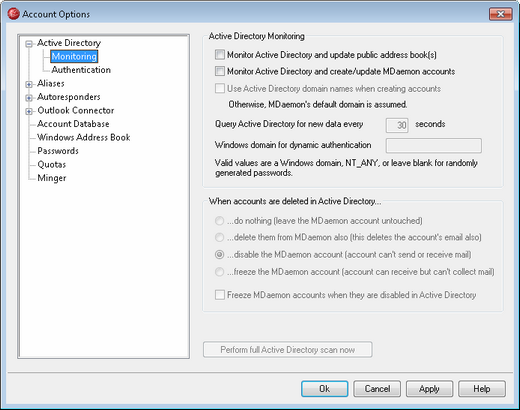This screenshot has width=520, height=410.
Task: Click the Windows domain authentication text field
Action: coord(434,146)
